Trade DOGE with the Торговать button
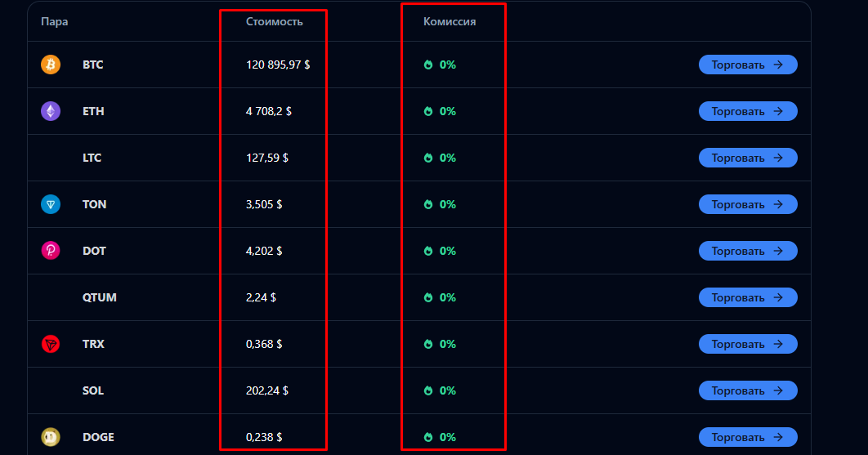Viewport: 868px width, 455px height. 748,437
